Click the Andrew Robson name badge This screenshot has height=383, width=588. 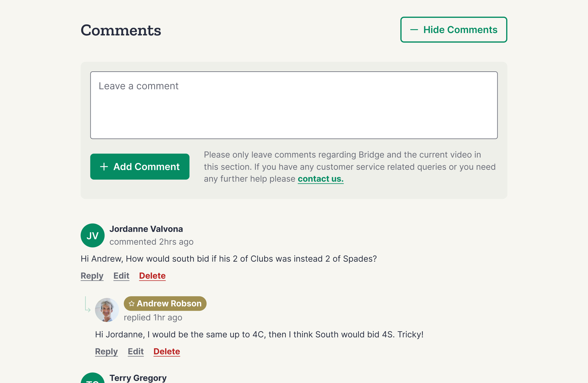165,304
